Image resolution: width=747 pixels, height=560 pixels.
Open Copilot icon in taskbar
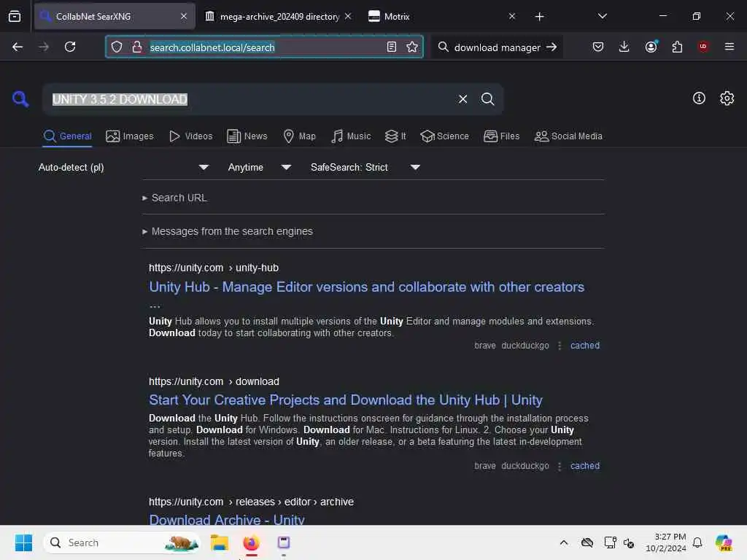point(724,542)
